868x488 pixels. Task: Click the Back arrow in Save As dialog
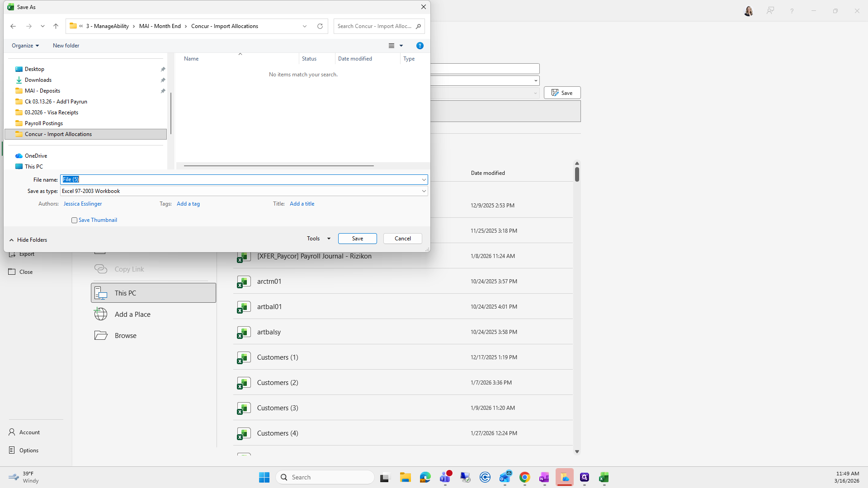point(13,26)
